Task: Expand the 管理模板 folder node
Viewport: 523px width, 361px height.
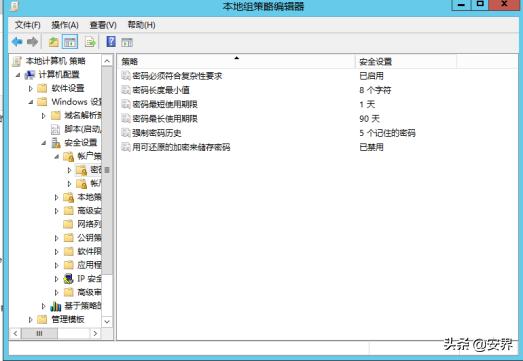Action: (x=30, y=320)
